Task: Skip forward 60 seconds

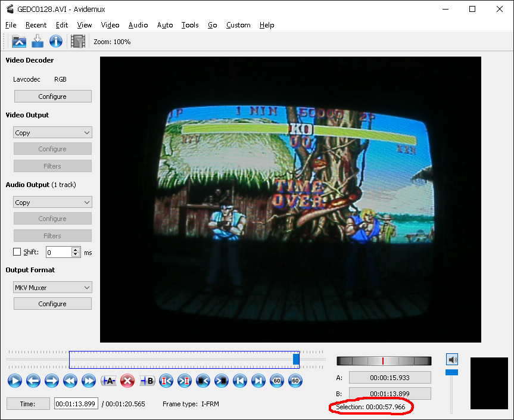Action: point(295,381)
